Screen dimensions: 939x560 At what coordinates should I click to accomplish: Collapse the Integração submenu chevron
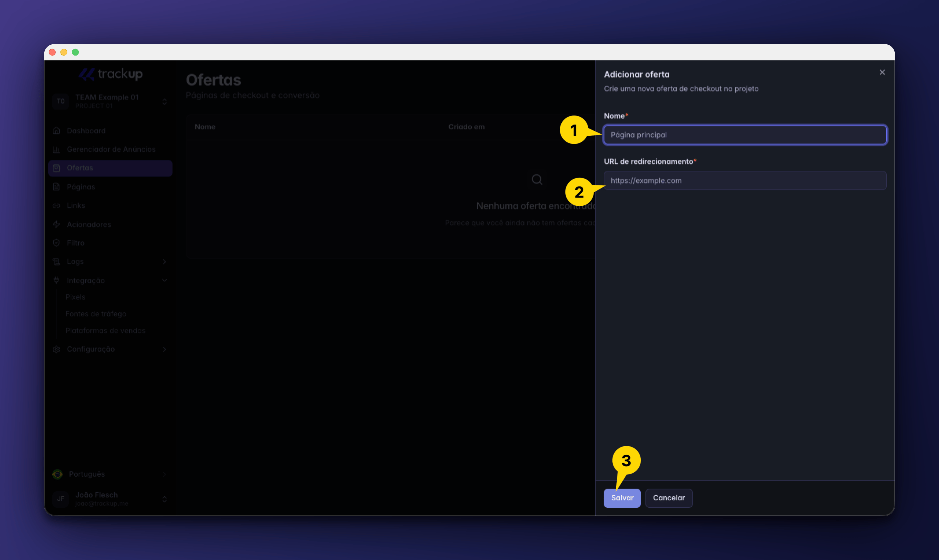coord(164,280)
